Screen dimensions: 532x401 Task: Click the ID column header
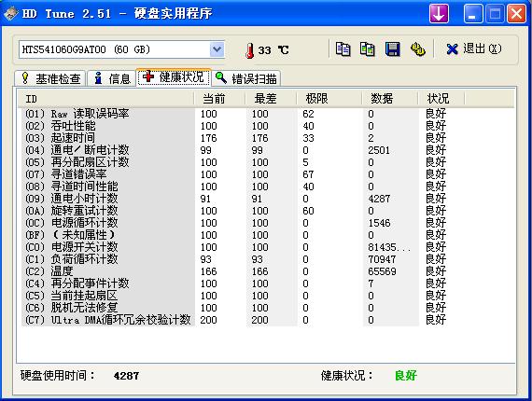pyautogui.click(x=105, y=99)
